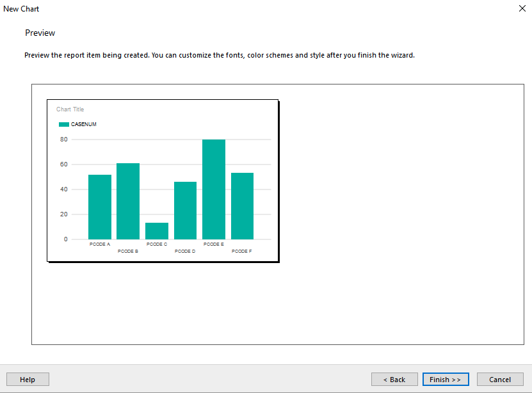This screenshot has height=393, width=532.
Task: Click the Finish >> button
Action: [446, 380]
